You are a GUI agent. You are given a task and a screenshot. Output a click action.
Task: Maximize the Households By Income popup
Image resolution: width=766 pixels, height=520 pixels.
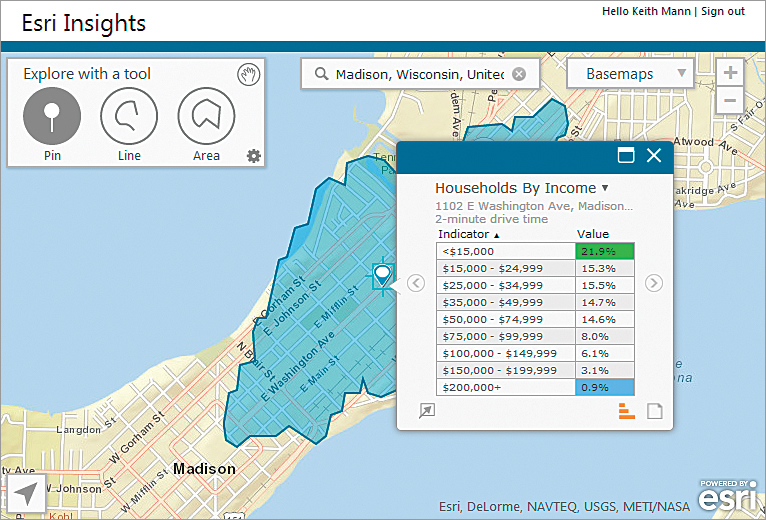pos(626,155)
